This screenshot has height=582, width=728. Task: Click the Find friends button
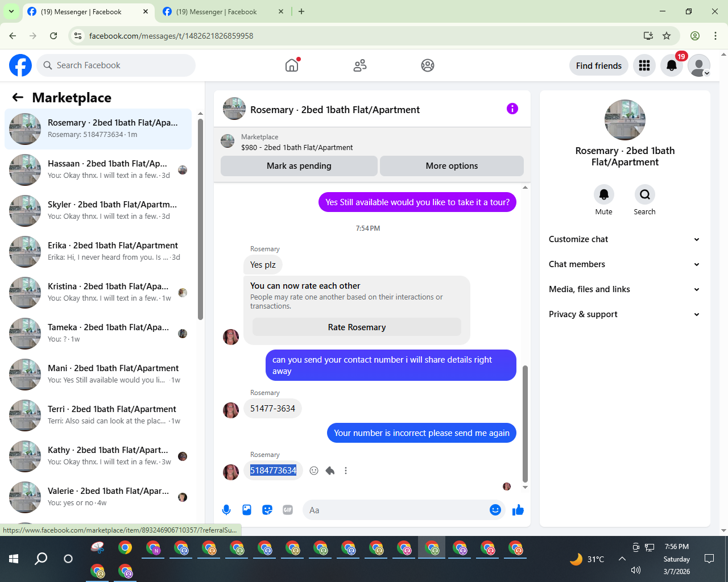[599, 65]
